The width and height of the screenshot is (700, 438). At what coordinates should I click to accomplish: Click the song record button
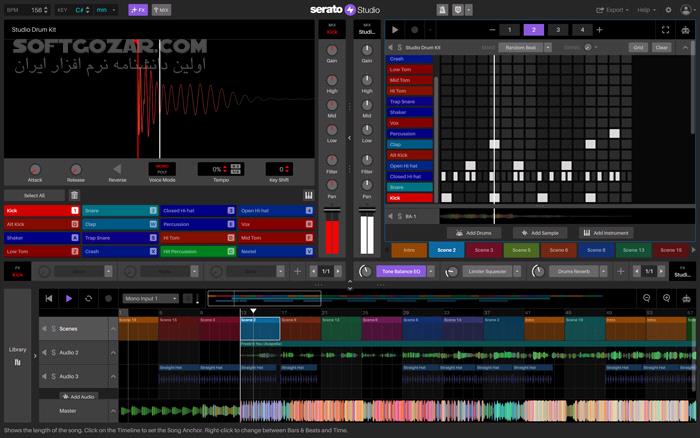pos(108,299)
